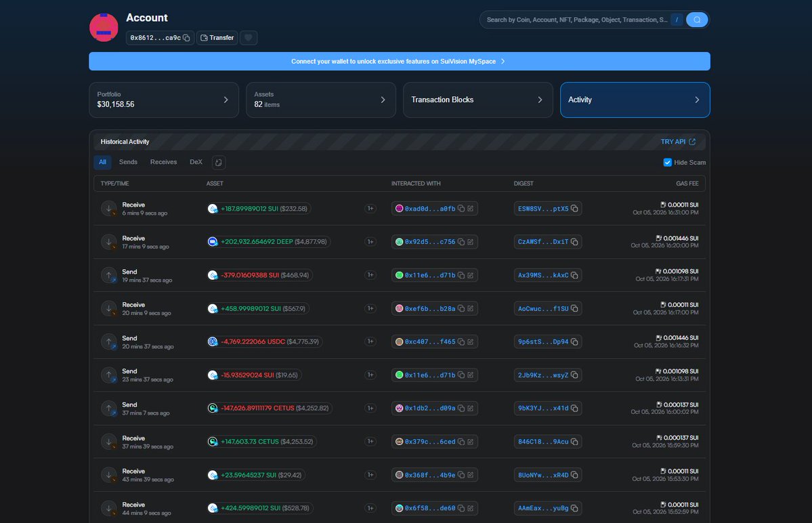The height and width of the screenshot is (523, 812).
Task: Copy address 0xad0d...a0fb
Action: click(x=461, y=209)
